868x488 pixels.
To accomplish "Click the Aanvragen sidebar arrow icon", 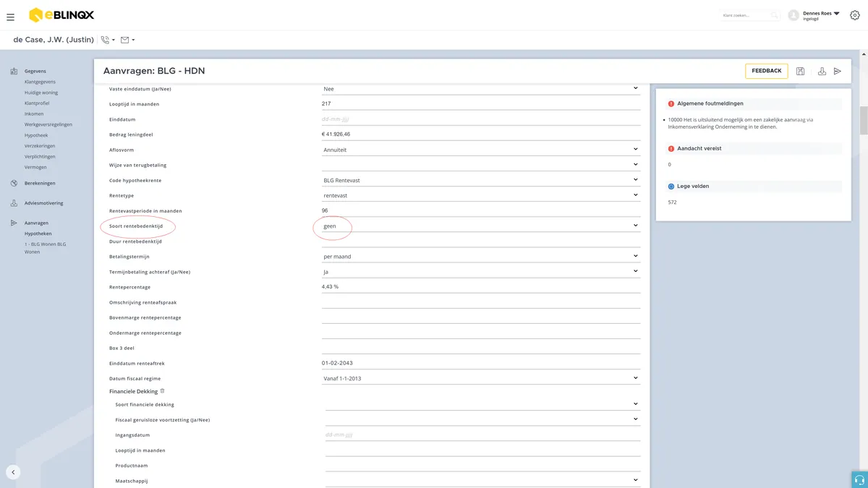I will click(14, 223).
